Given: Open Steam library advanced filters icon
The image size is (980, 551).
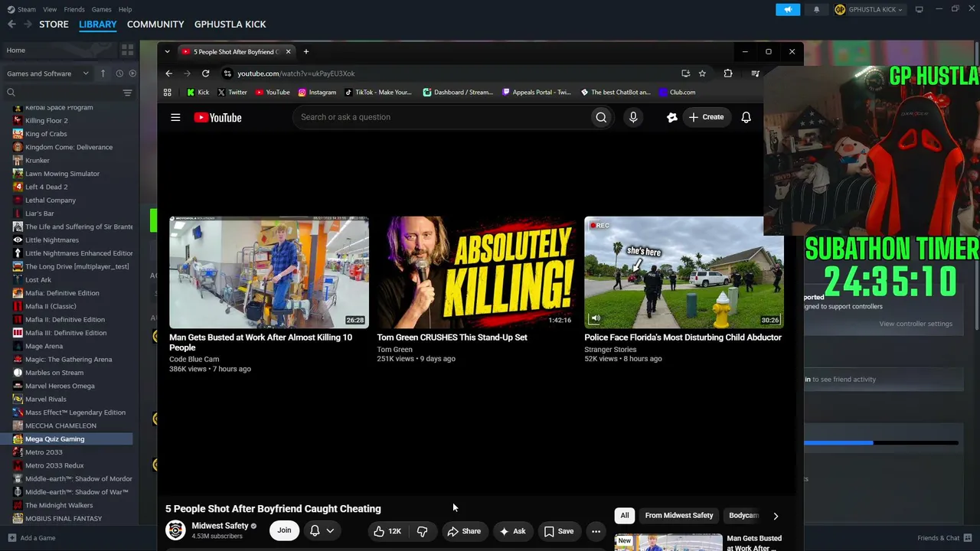Looking at the screenshot, I should point(127,93).
